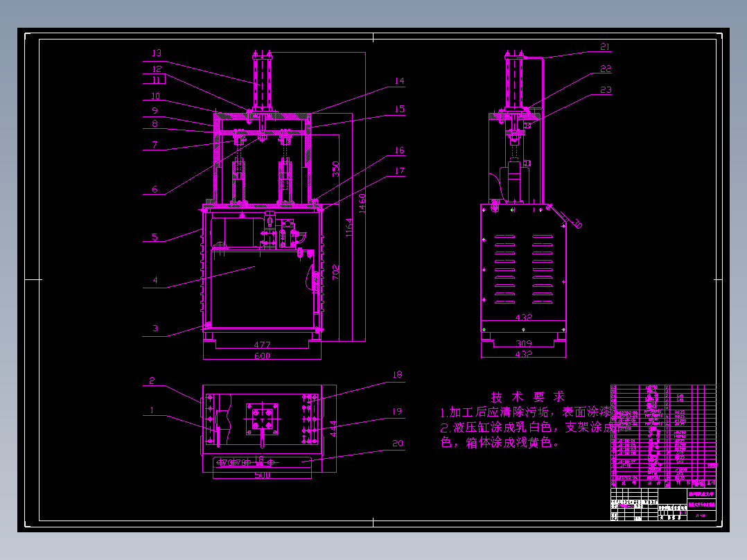Click part callout number 3

click(155, 329)
